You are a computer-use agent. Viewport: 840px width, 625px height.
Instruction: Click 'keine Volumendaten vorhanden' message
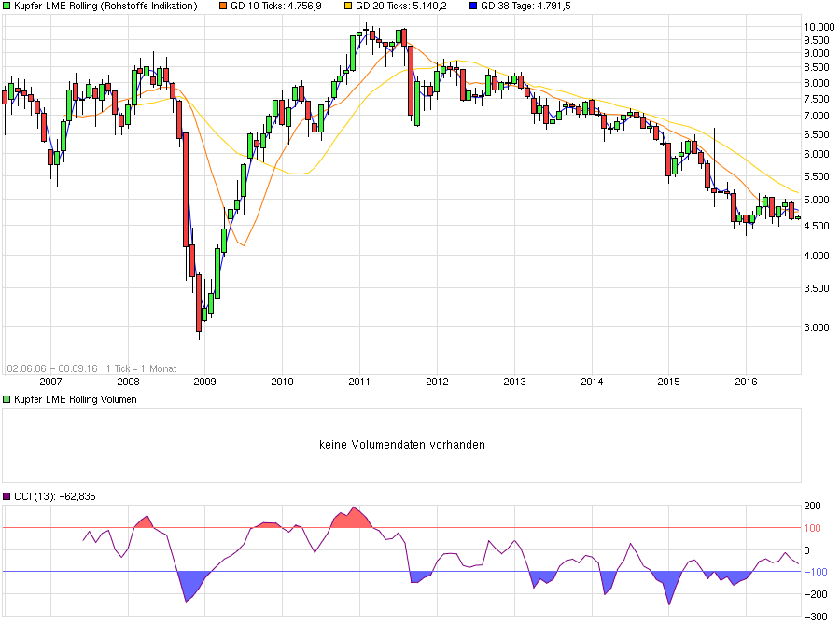[402, 445]
